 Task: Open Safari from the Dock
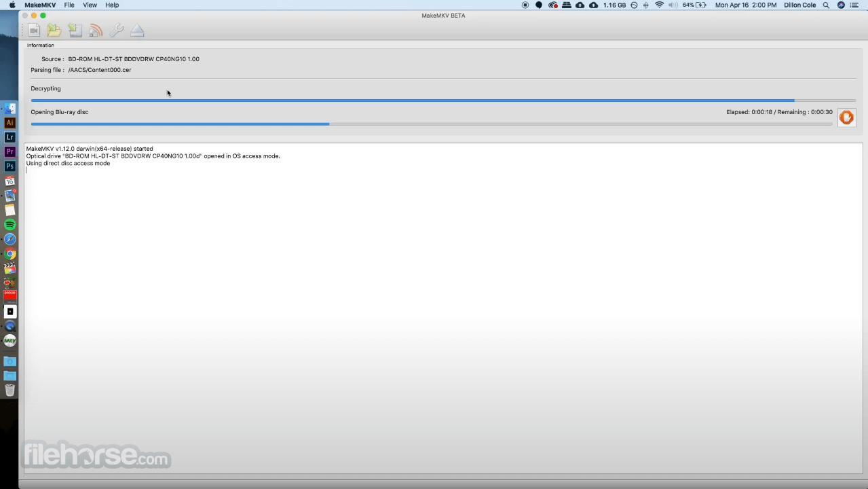pos(10,239)
